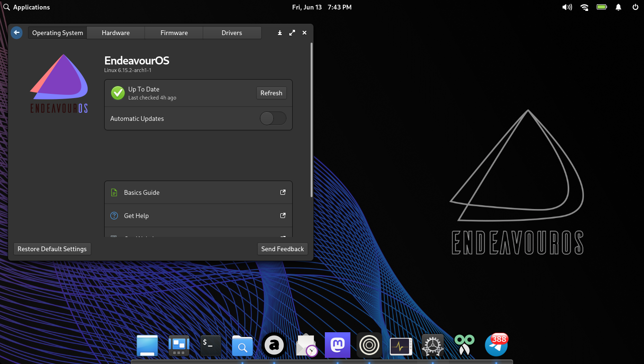Open the concentric circles dock app
This screenshot has width=644, height=364.
[369, 345]
